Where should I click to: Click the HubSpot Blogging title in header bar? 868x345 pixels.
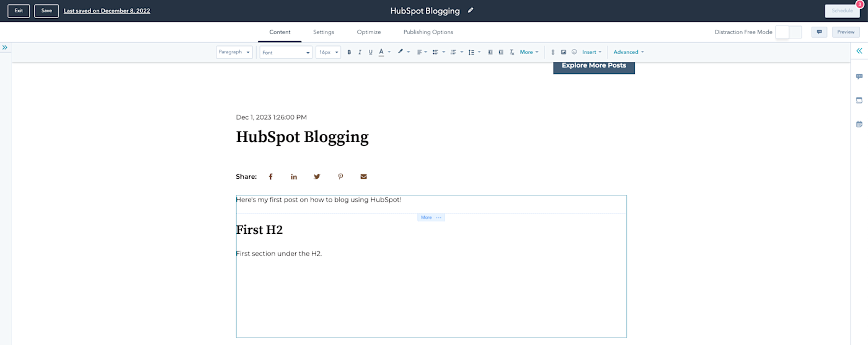(x=425, y=11)
